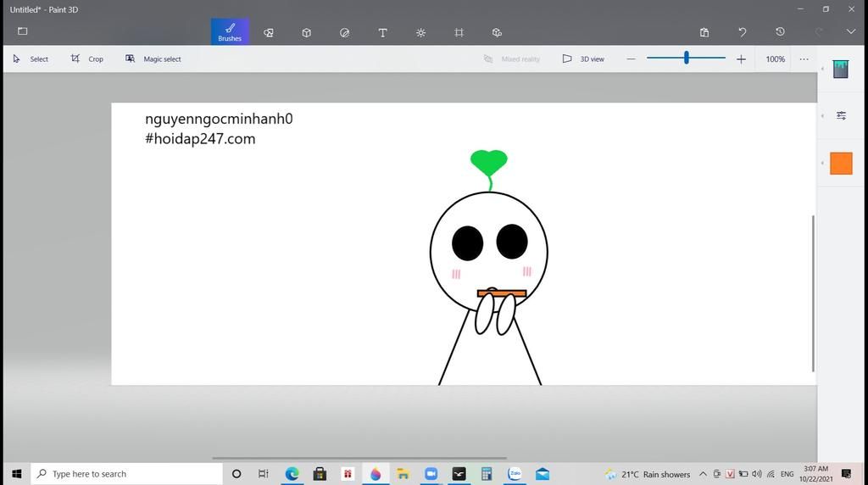Open Zoom from the taskbar
This screenshot has height=485, width=868.
(431, 474)
